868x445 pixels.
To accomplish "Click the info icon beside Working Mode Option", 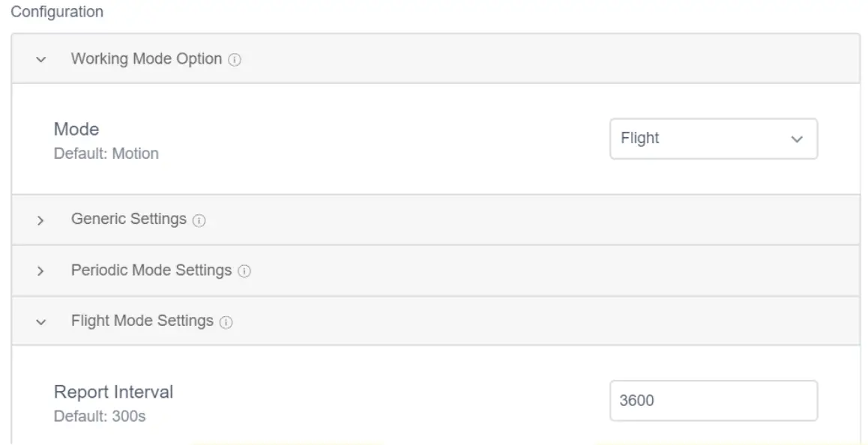I will (x=235, y=59).
